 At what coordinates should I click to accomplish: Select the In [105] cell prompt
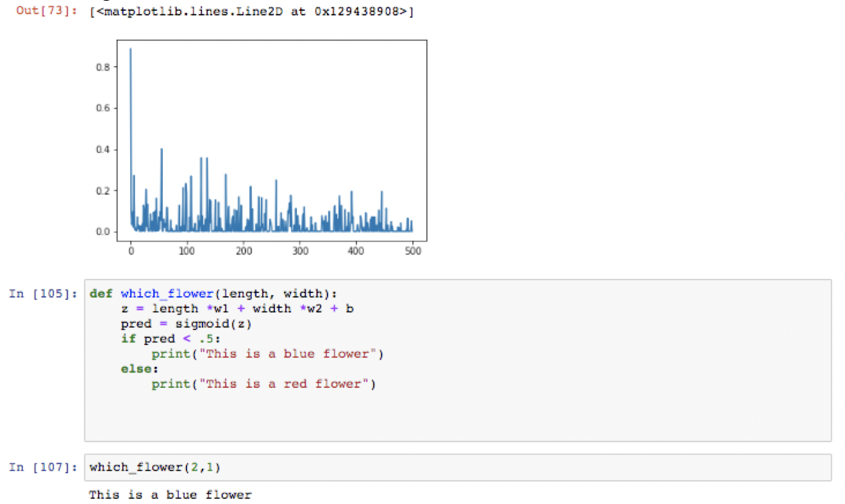click(x=42, y=294)
